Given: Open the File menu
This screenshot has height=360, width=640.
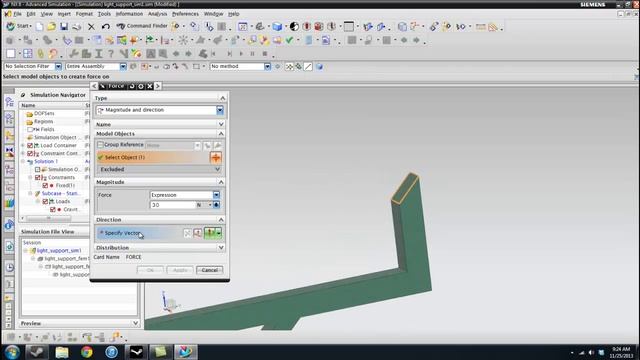Looking at the screenshot, I should (18, 14).
